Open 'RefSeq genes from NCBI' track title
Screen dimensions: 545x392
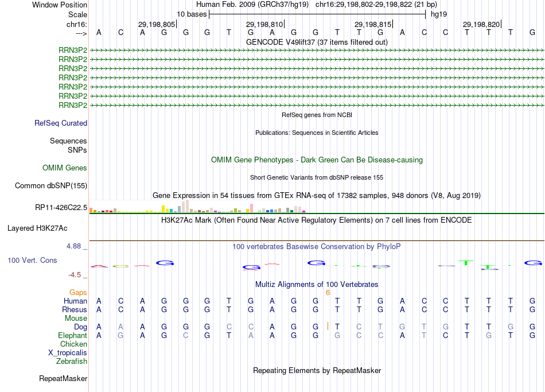[317, 115]
